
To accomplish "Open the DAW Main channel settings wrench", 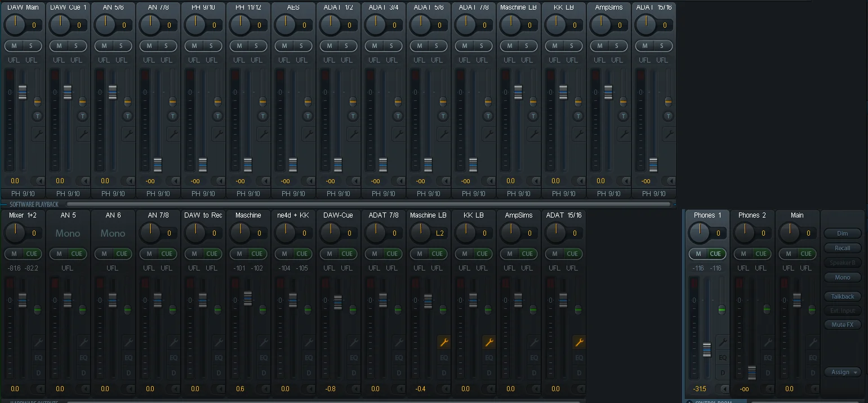I will tap(38, 134).
